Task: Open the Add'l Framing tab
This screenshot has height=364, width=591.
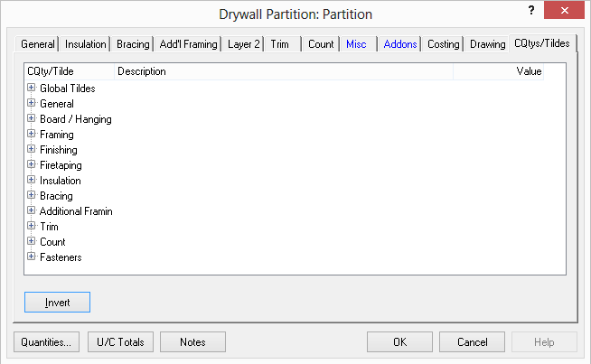Action: [188, 44]
